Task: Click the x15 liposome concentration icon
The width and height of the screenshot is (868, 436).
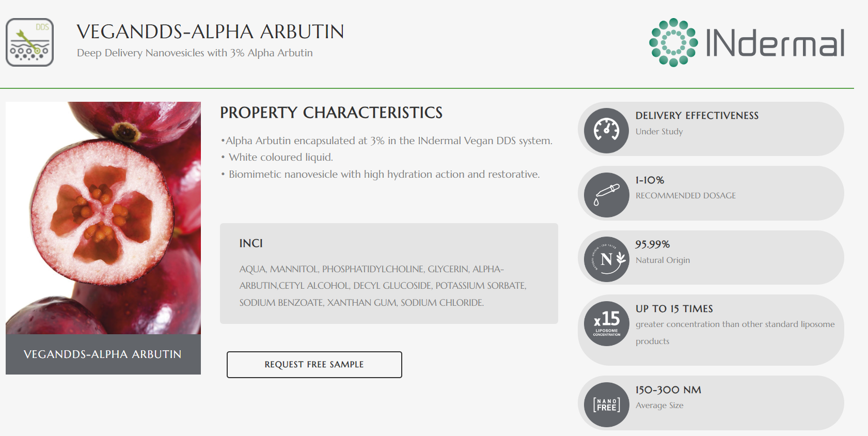Action: 607,323
